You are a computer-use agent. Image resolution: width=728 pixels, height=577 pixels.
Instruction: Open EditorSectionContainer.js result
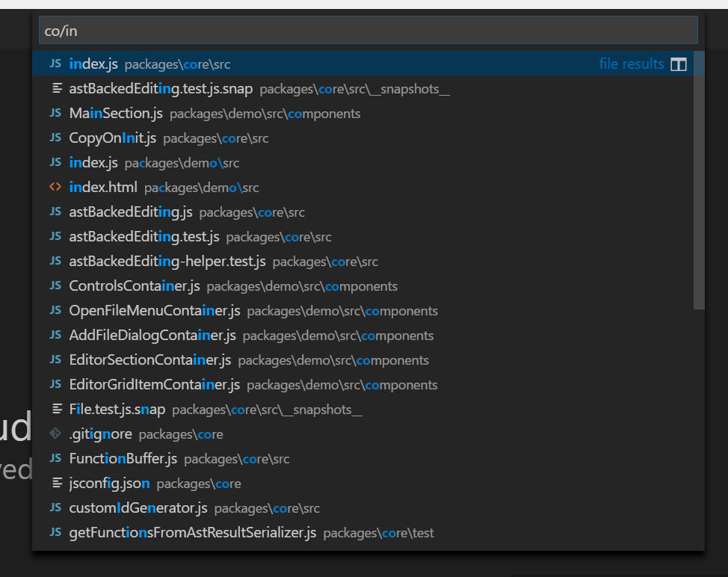(363, 360)
